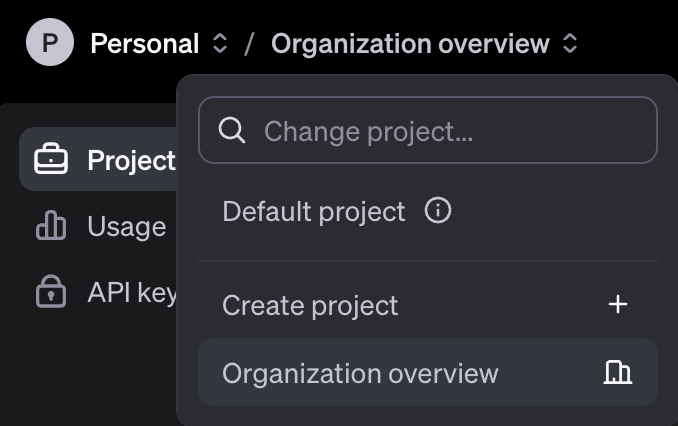Open the API keys sidebar page
Screen dimensions: 678x426
pos(98,292)
